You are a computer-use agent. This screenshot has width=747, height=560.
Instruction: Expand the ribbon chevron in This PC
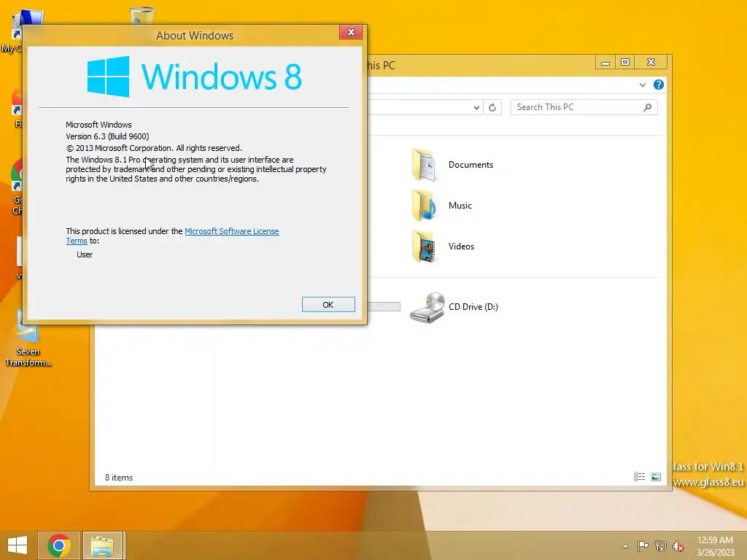click(x=642, y=85)
